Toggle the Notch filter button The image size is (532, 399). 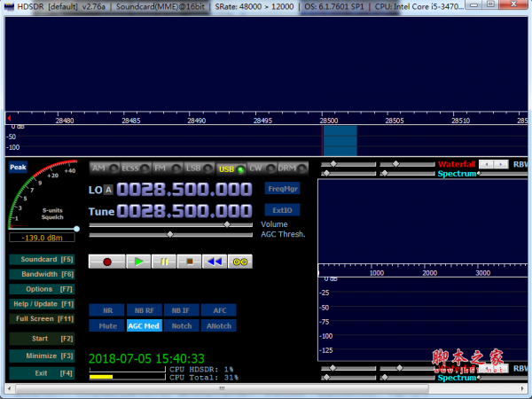pyautogui.click(x=181, y=325)
